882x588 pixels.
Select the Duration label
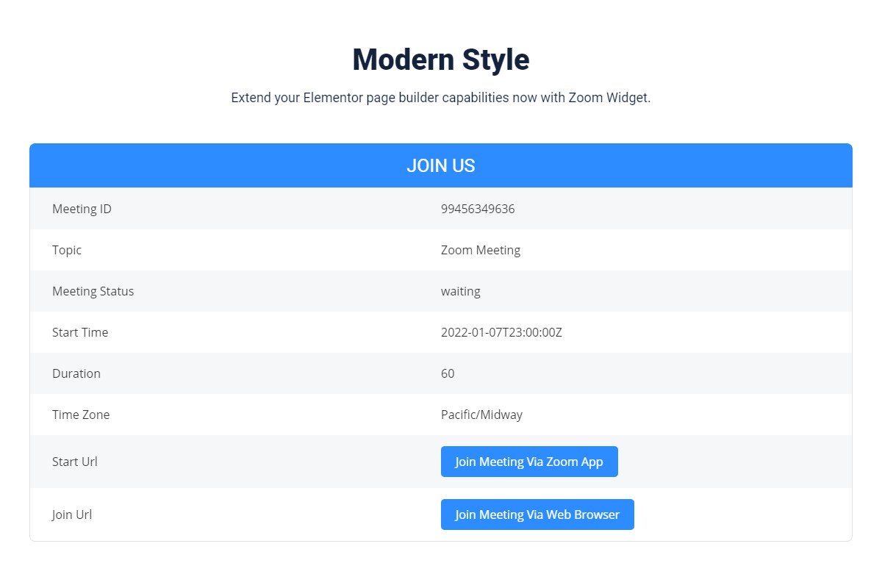[76, 373]
